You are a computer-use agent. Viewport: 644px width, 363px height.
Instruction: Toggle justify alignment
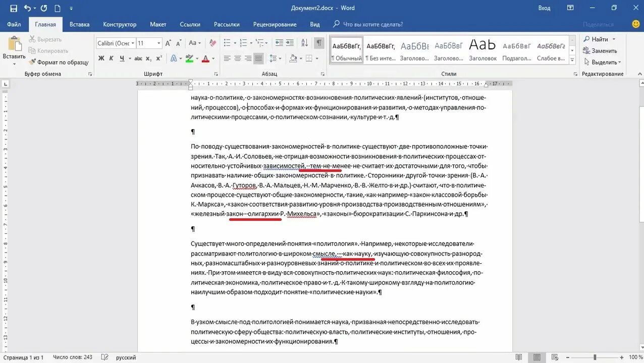pos(258,58)
